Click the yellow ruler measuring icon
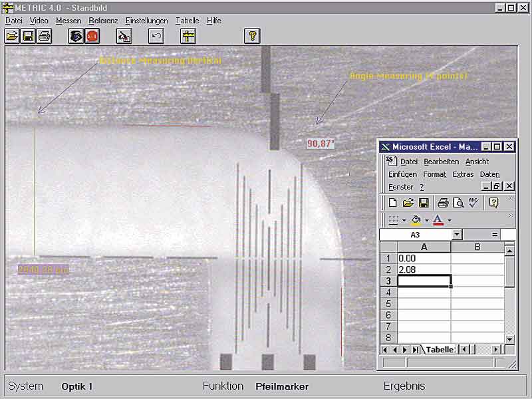The height and width of the screenshot is (399, 532). 188,36
